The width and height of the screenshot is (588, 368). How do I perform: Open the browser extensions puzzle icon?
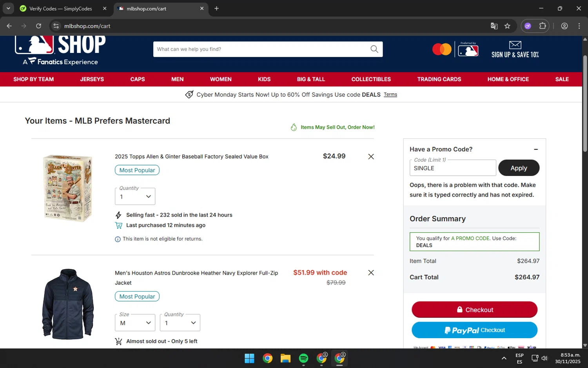(x=543, y=26)
